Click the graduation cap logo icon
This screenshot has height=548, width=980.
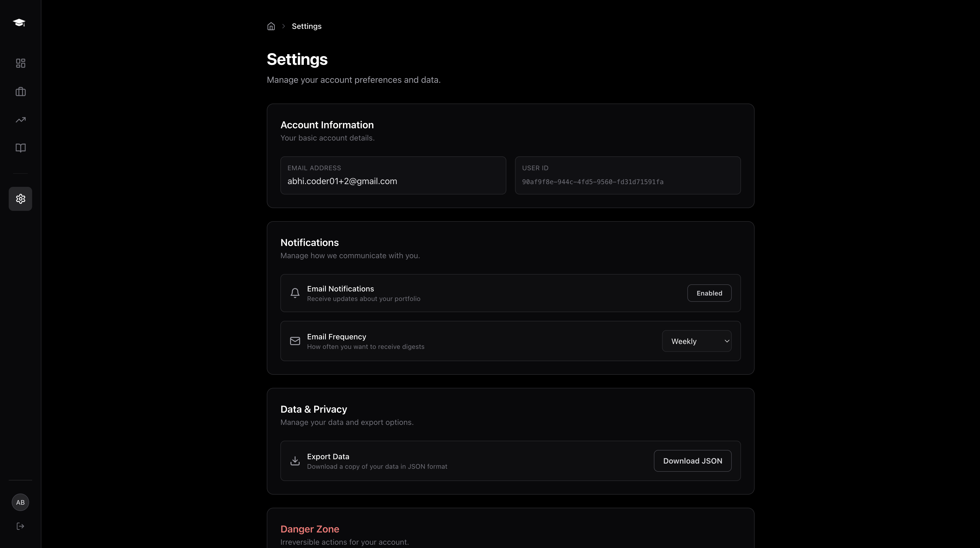[19, 22]
